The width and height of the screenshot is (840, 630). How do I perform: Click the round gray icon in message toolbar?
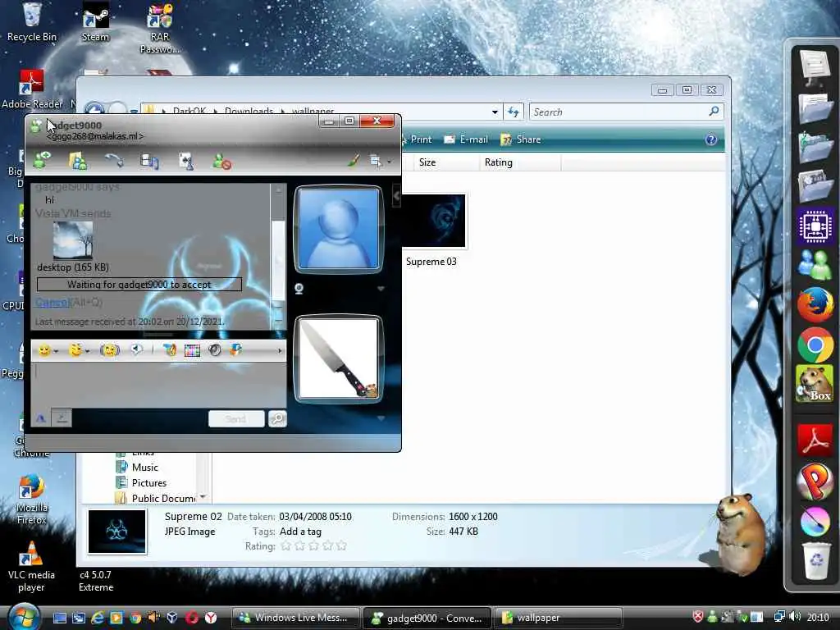click(215, 350)
